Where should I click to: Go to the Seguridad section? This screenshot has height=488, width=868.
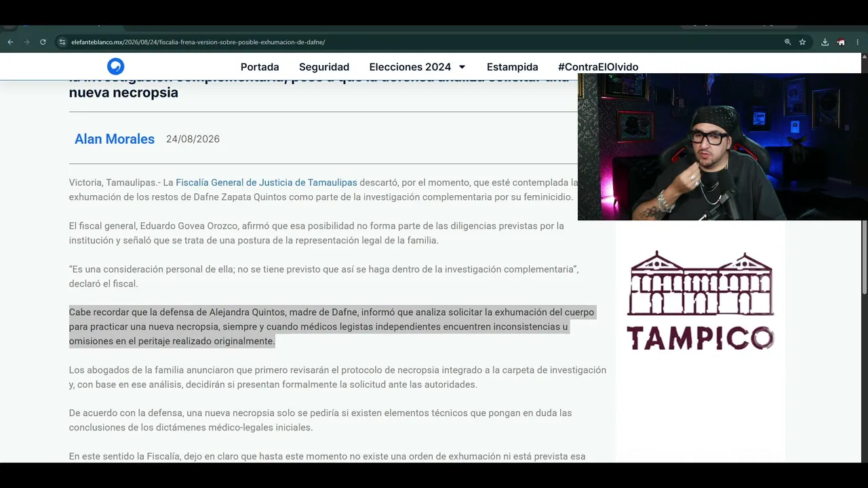324,67
